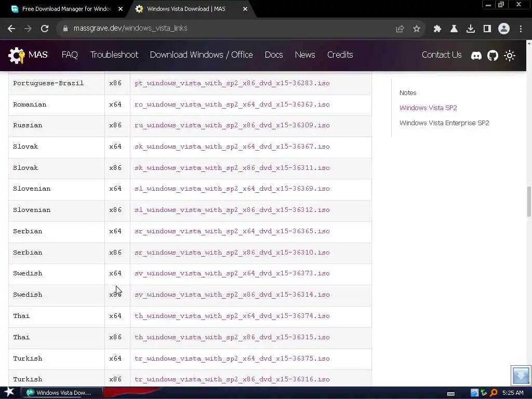Viewport: 532px width, 399px height.
Task: Jump to Notes in sidebar
Action: [x=408, y=93]
